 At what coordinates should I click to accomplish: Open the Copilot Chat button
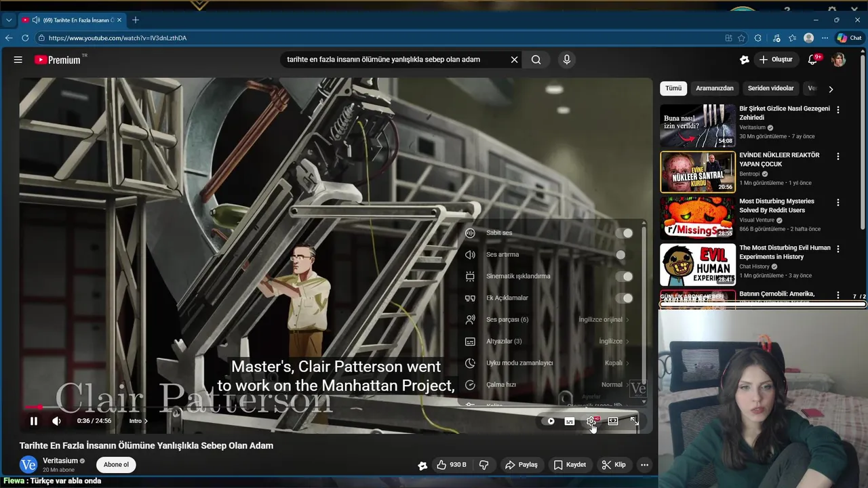pos(850,38)
